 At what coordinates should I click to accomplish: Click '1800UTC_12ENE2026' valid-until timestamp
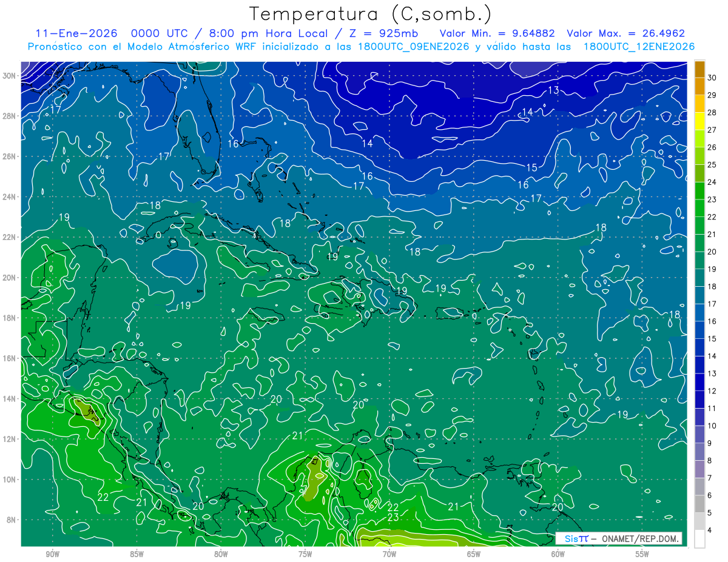639,47
